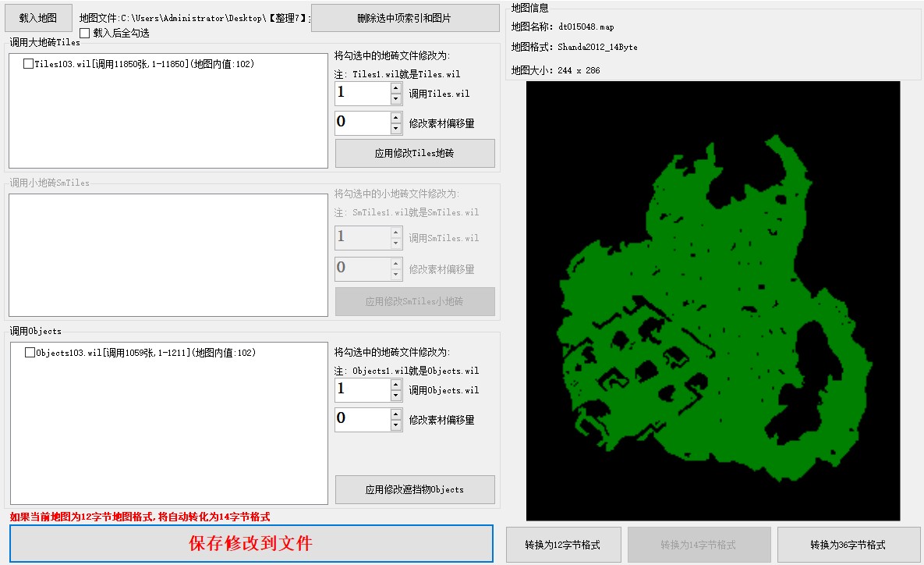Convert map using 转换为12字节格式 button

pos(564,545)
